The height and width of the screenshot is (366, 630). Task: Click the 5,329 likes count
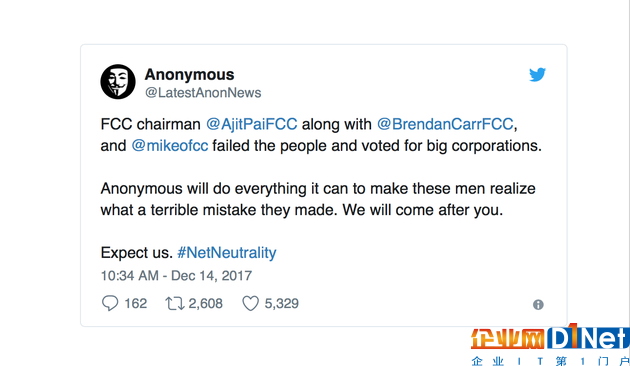point(281,303)
